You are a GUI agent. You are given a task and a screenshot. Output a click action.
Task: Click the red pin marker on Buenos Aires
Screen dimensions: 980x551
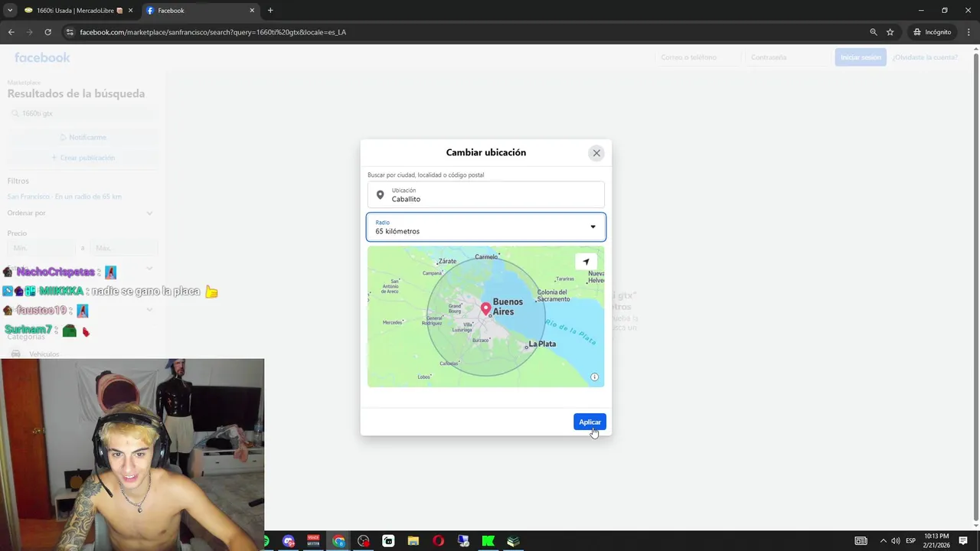pos(485,309)
